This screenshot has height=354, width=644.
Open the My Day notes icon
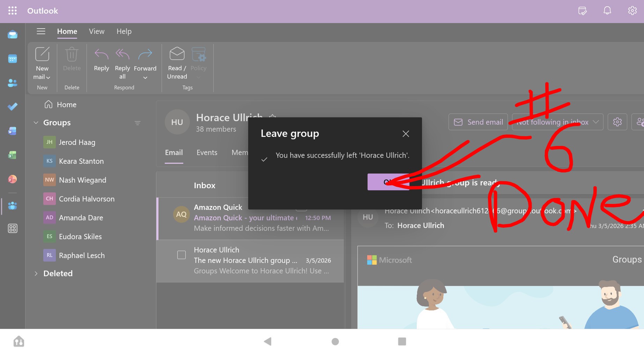582,11
